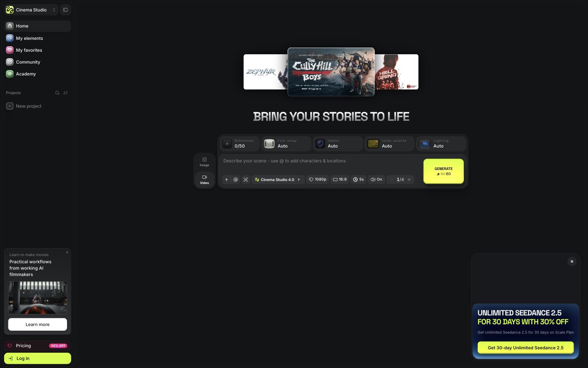Screen dimensions: 588x368
Task: Select the Hell Grind poster card
Action: 397,72
